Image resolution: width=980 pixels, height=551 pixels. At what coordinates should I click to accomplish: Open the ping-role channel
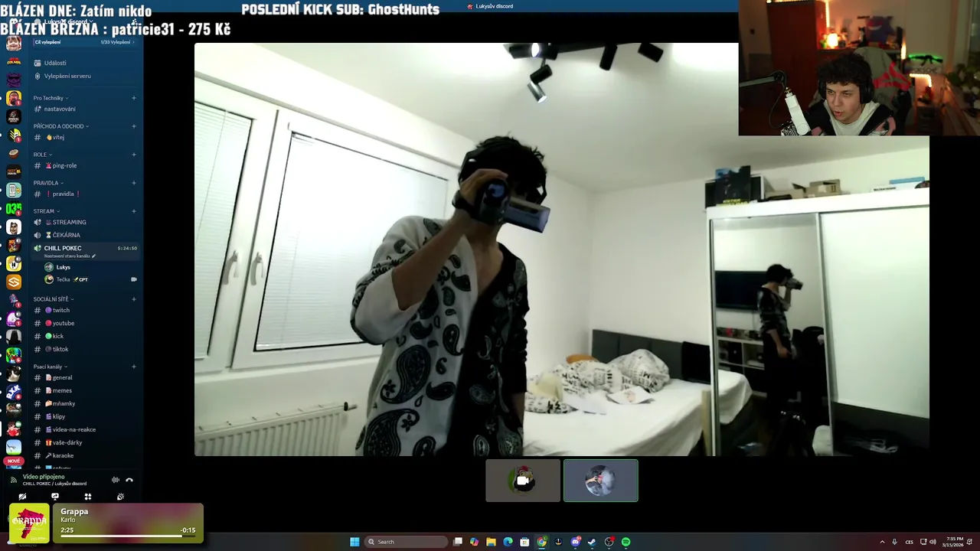pos(85,165)
